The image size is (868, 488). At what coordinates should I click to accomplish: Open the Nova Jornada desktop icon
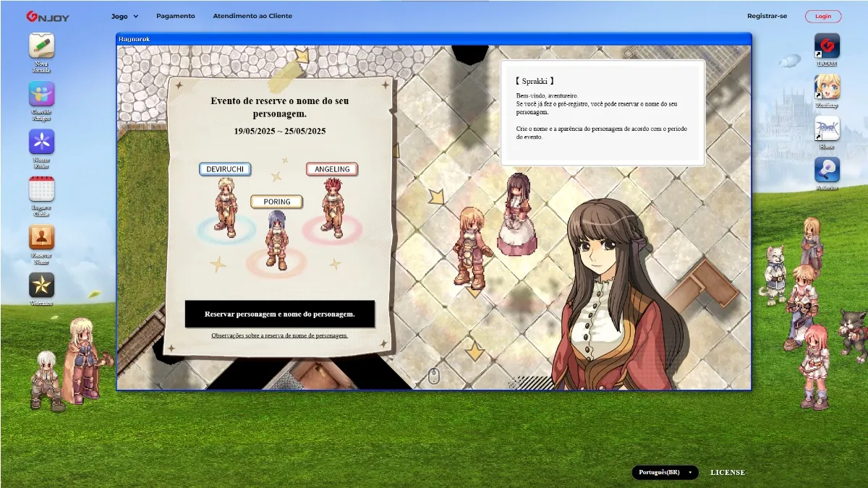point(41,46)
